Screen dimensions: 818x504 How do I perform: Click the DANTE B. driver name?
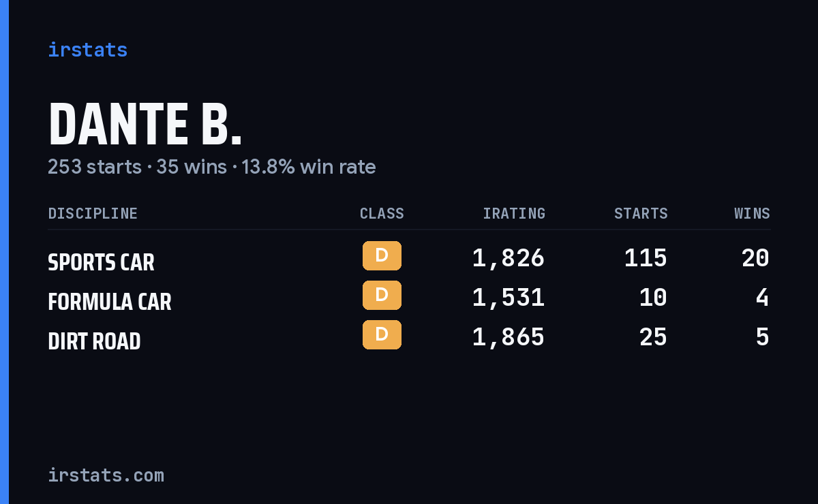point(145,125)
